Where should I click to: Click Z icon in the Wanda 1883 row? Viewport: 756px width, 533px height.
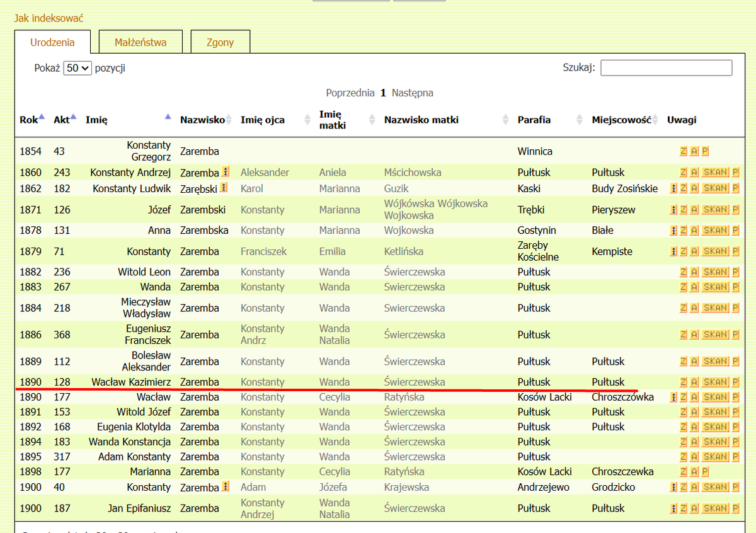(x=684, y=287)
